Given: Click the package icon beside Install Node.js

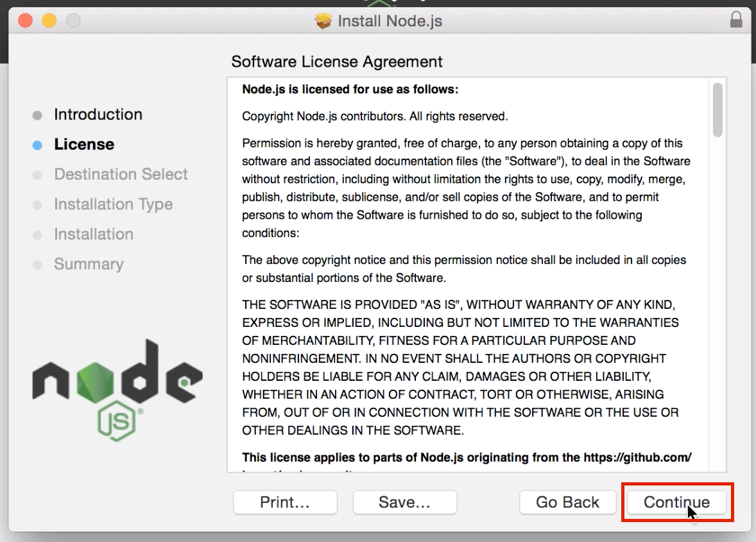Looking at the screenshot, I should pos(323,21).
